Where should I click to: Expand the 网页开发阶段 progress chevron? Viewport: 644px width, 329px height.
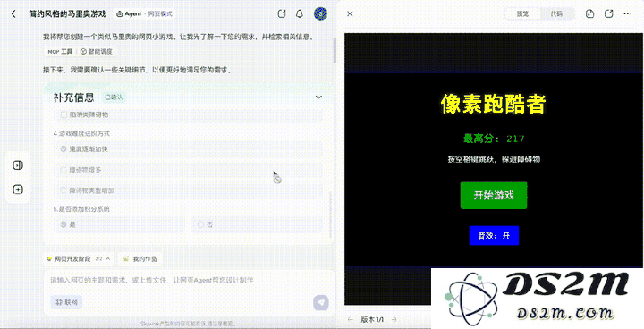tap(108, 258)
